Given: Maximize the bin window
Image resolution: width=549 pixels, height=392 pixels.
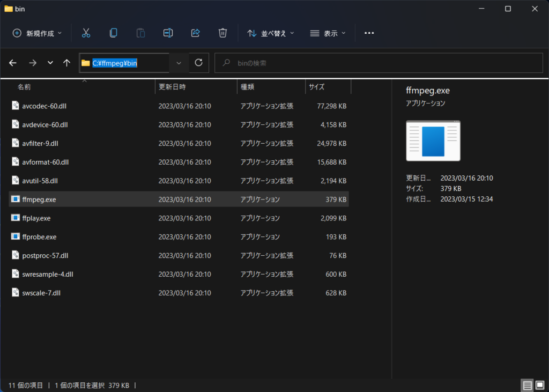Looking at the screenshot, I should pyautogui.click(x=508, y=9).
